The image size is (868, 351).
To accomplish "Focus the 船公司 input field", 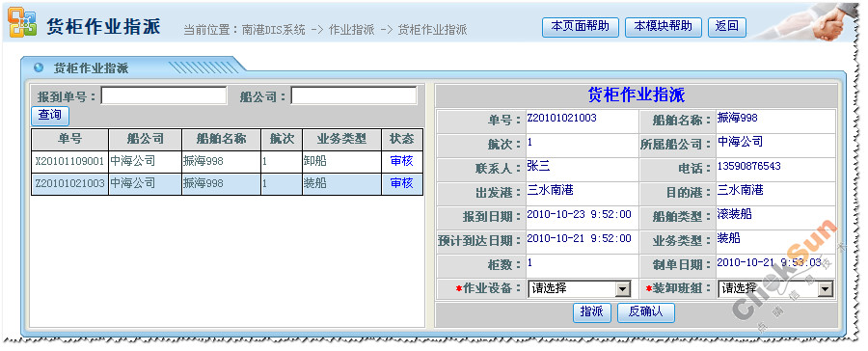I will click(354, 95).
